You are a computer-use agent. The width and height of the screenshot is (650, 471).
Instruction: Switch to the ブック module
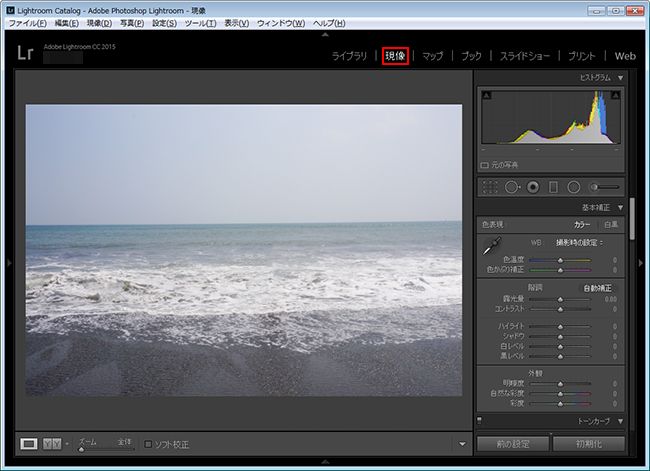click(x=471, y=56)
